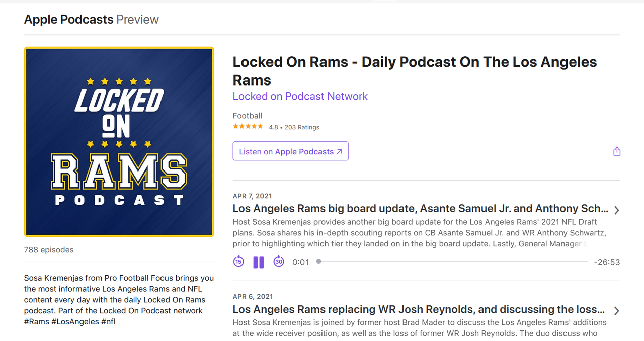
Task: Click the Football category label
Action: coord(248,116)
